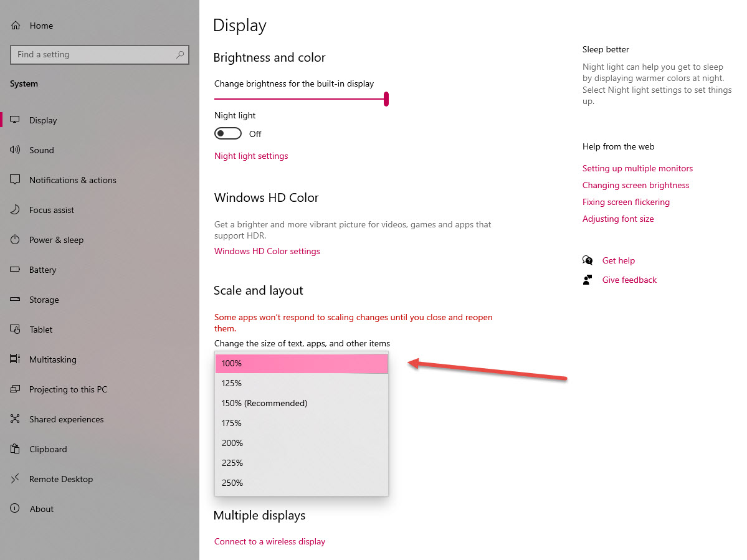Image resolution: width=747 pixels, height=560 pixels.
Task: Open the About settings page
Action: tap(100, 509)
